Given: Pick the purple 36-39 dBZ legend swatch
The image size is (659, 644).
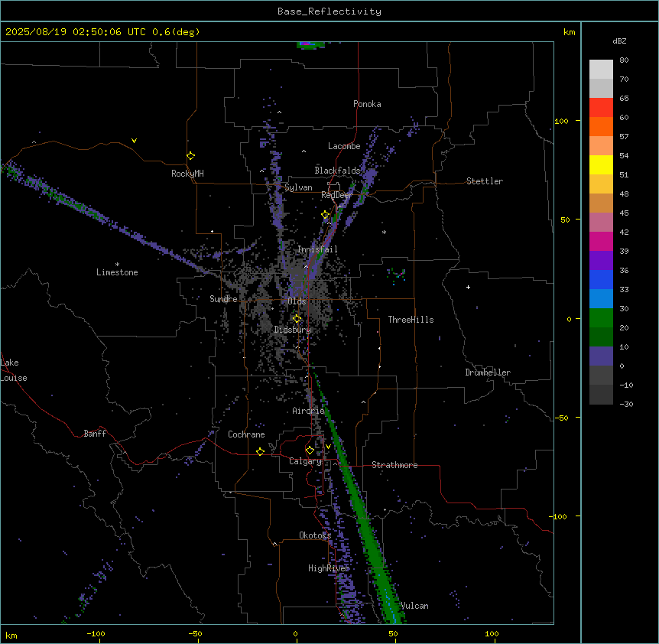Looking at the screenshot, I should pos(601,260).
